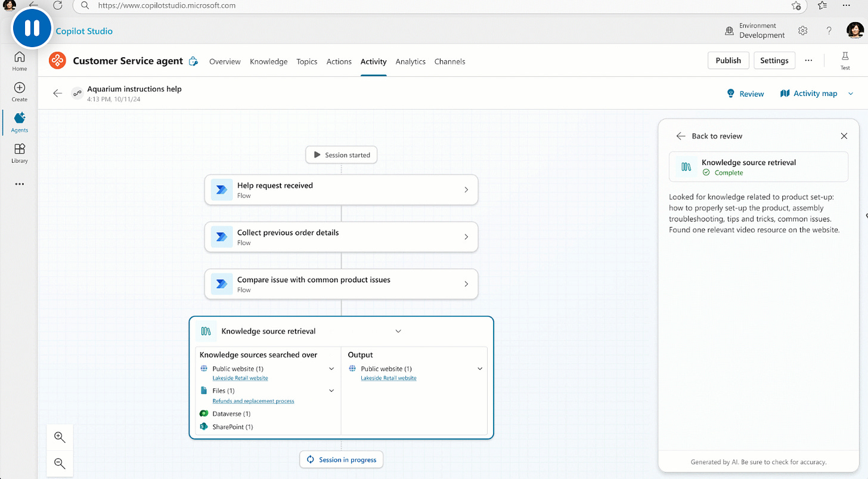868x479 pixels.
Task: Switch to the Overview tab
Action: click(x=225, y=61)
